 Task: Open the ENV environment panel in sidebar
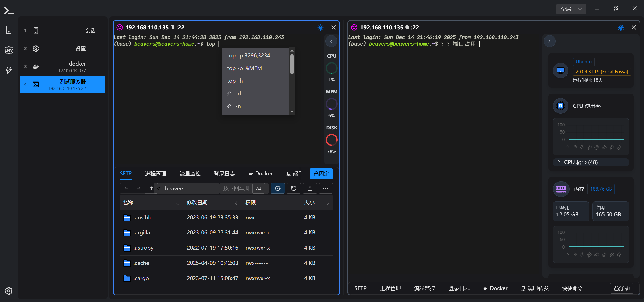pos(9,50)
